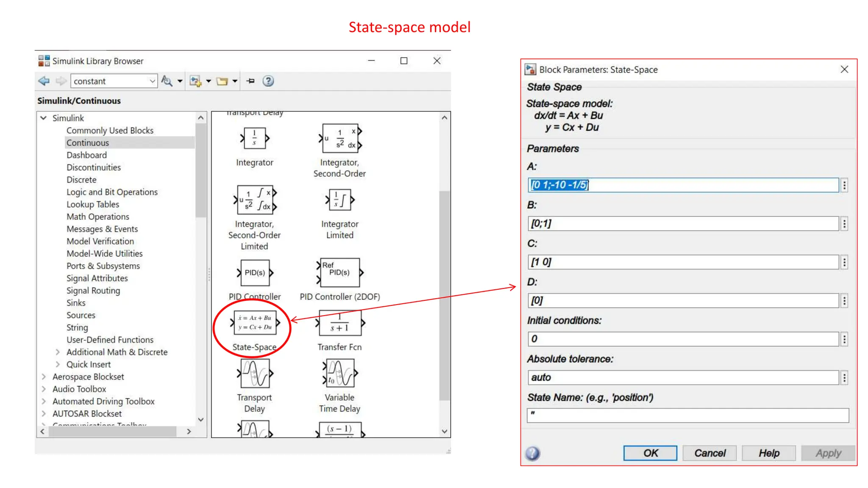The height and width of the screenshot is (488, 868).
Task: Expand the Aerospace Blockset node
Action: click(x=44, y=376)
